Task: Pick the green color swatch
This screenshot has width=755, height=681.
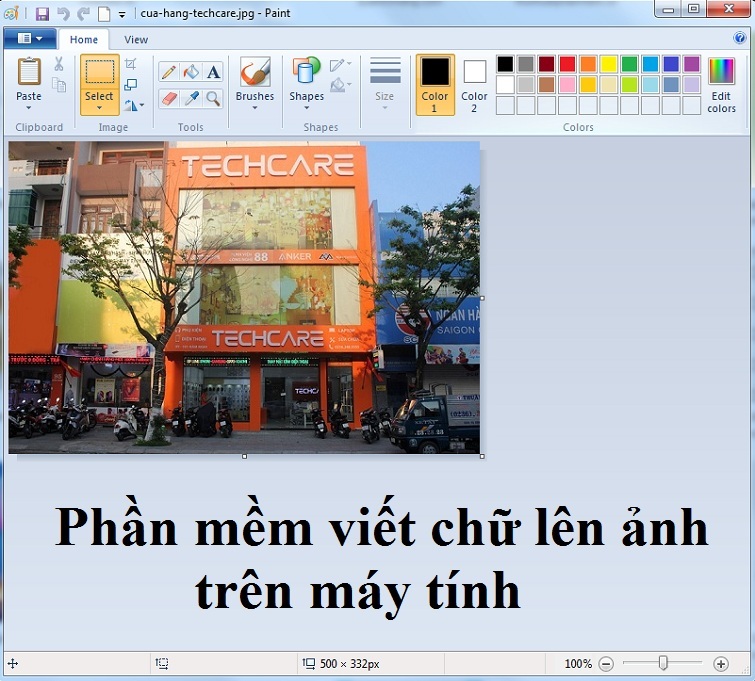Action: click(x=629, y=64)
